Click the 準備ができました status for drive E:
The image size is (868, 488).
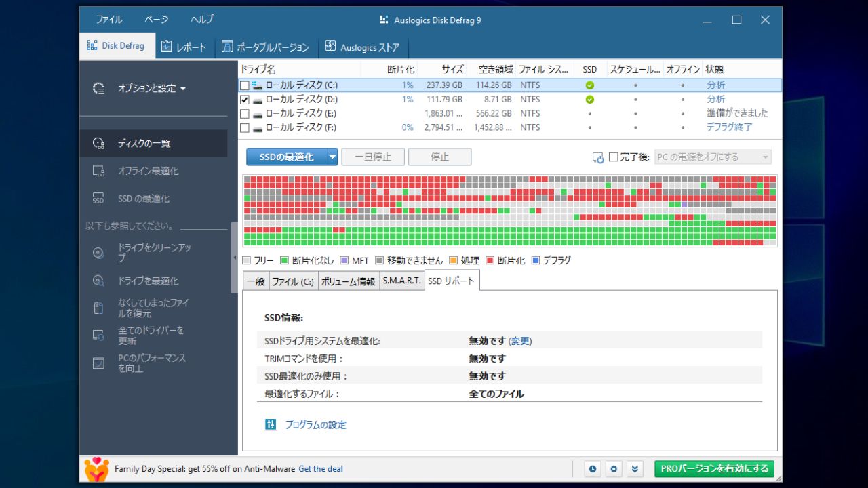point(737,113)
